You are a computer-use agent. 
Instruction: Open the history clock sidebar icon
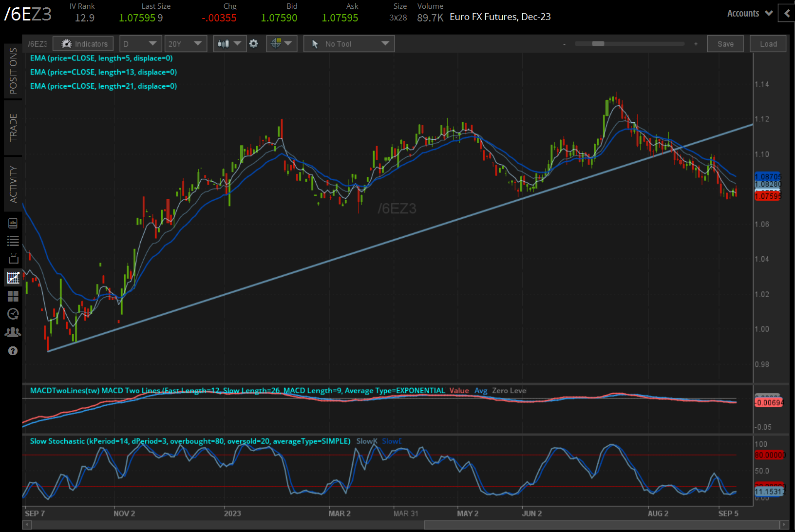[13, 314]
